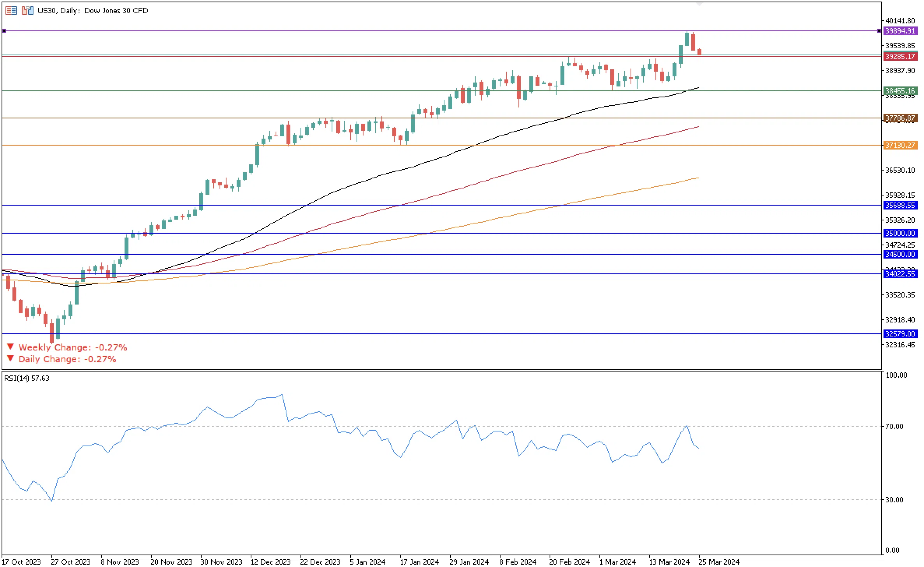Screen dimensions: 924x567
Task: Select the left anchor of purple line
Action: tap(4, 31)
